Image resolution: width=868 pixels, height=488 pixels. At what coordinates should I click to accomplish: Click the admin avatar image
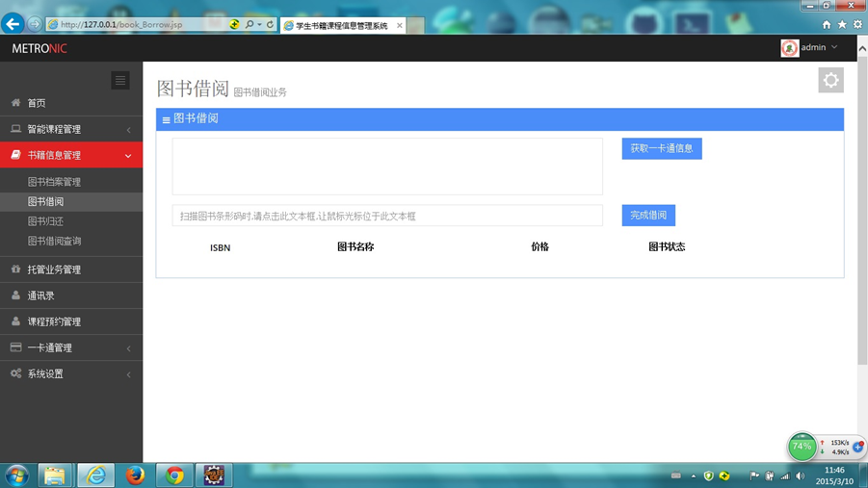[x=789, y=47]
